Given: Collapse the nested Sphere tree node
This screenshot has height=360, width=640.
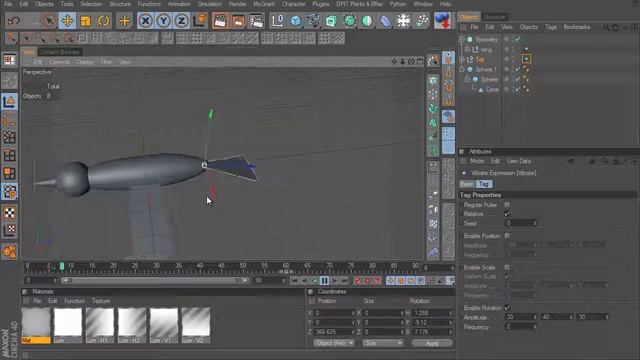Looking at the screenshot, I should coord(467,79).
